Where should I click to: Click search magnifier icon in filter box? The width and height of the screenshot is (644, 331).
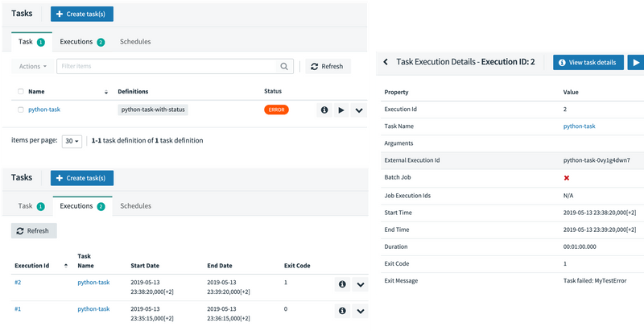[284, 67]
